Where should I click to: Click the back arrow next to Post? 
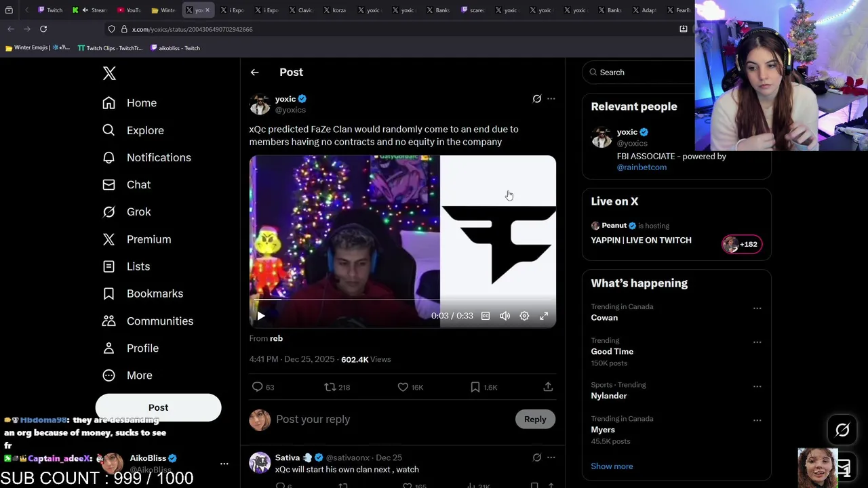pyautogui.click(x=254, y=73)
